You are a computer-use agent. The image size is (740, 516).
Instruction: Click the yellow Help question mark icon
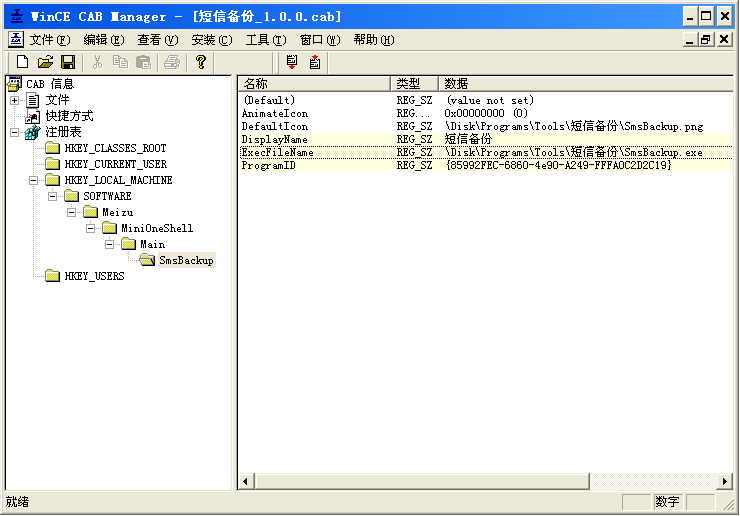pos(201,62)
